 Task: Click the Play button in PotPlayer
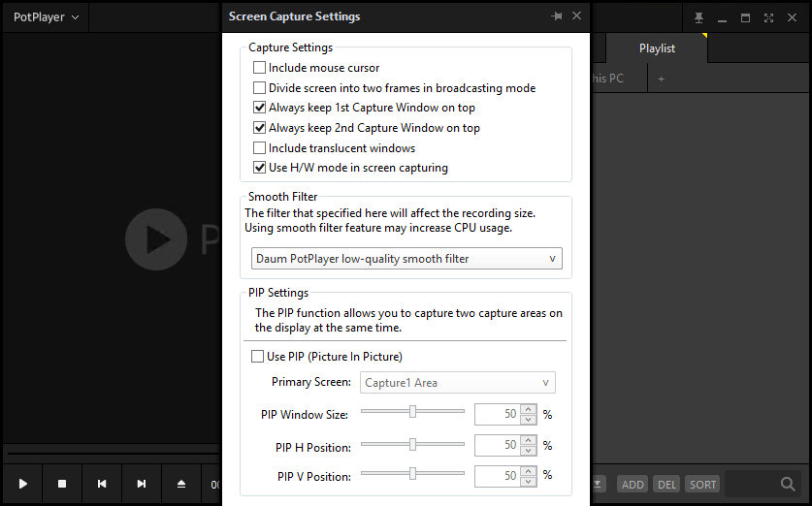22,484
